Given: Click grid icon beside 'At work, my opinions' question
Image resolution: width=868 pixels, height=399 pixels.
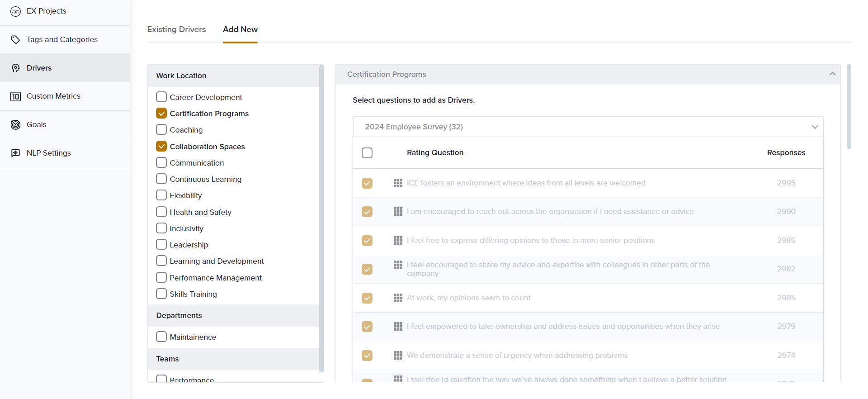Looking at the screenshot, I should [x=398, y=298].
